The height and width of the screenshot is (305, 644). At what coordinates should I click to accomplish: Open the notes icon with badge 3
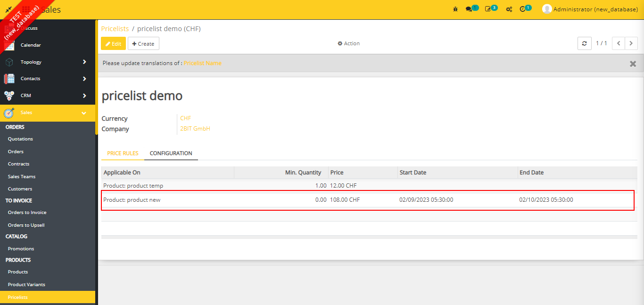[x=488, y=9]
